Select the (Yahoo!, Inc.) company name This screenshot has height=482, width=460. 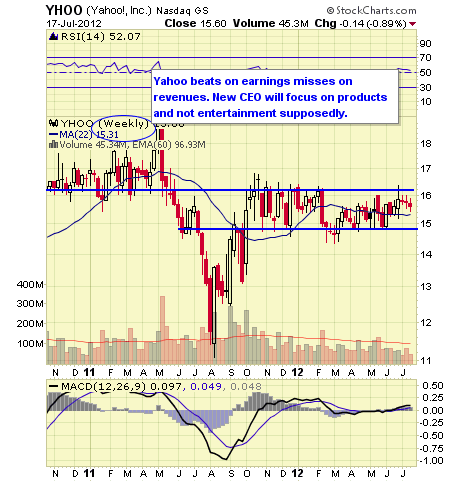[x=119, y=10]
